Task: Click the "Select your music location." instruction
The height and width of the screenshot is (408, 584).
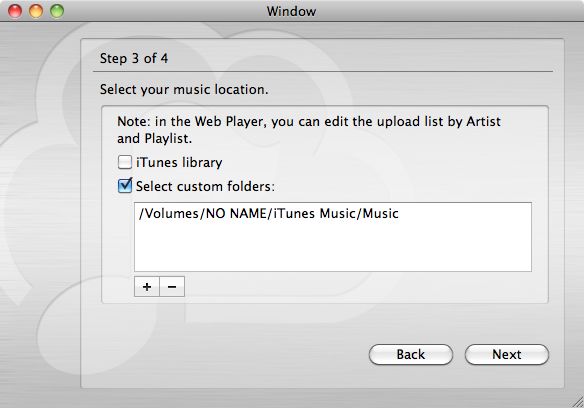Action: (x=184, y=89)
